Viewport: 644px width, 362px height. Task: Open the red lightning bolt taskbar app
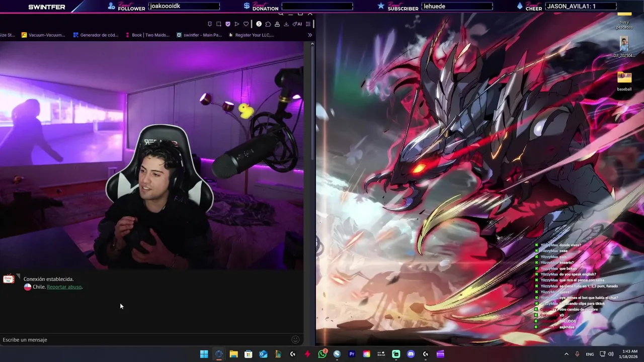pyautogui.click(x=307, y=354)
